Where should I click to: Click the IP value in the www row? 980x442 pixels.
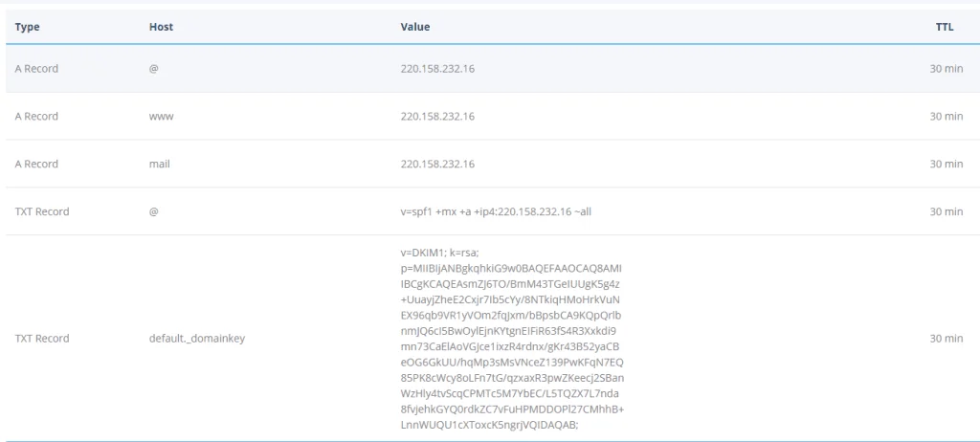(437, 117)
